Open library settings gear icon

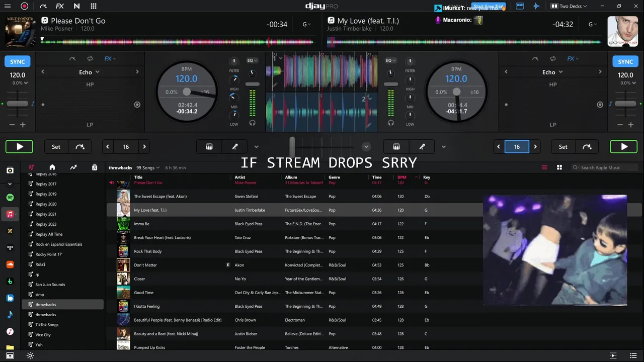[30, 356]
